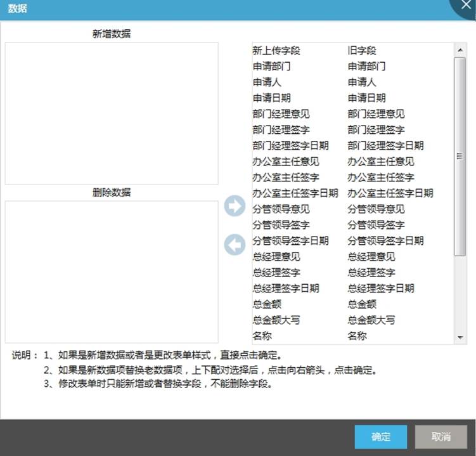This screenshot has width=476, height=456.
Task: Select 名称 in the 新上传字段 column
Action: point(262,336)
